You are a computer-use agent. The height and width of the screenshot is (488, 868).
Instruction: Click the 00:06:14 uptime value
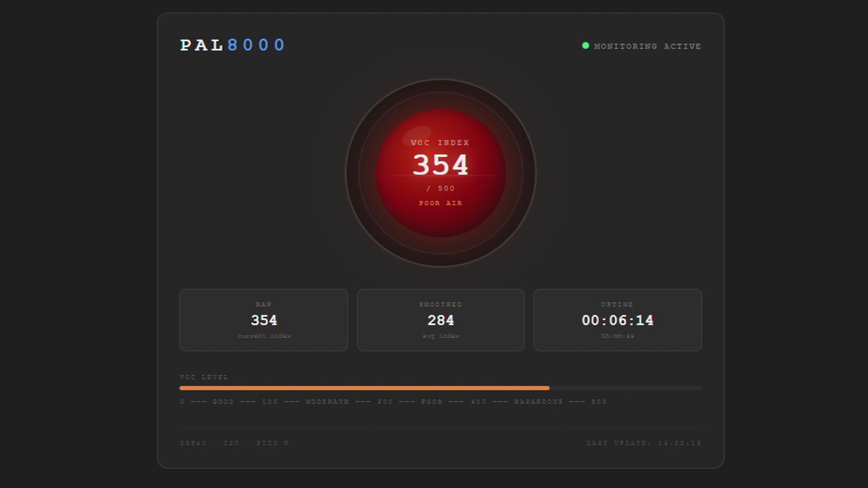coord(617,320)
